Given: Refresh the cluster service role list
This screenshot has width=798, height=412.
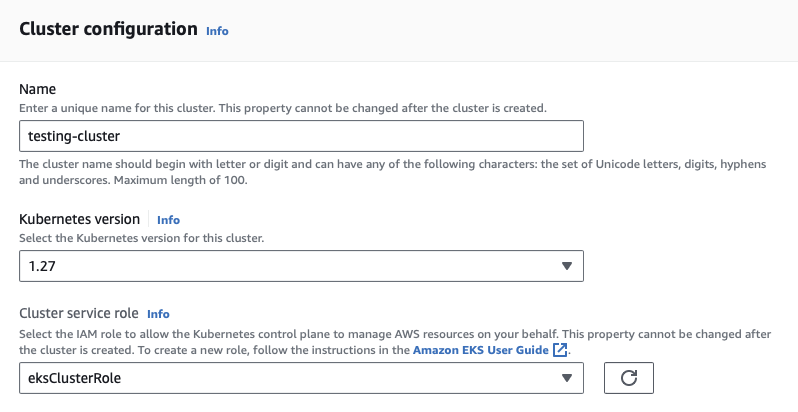Looking at the screenshot, I should (x=629, y=377).
